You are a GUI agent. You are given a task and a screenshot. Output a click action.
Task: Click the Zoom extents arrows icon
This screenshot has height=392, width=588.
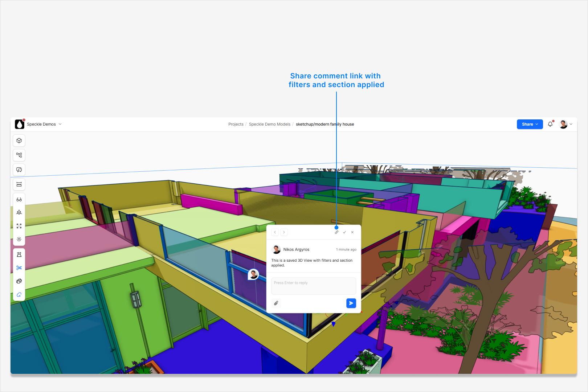click(x=19, y=226)
